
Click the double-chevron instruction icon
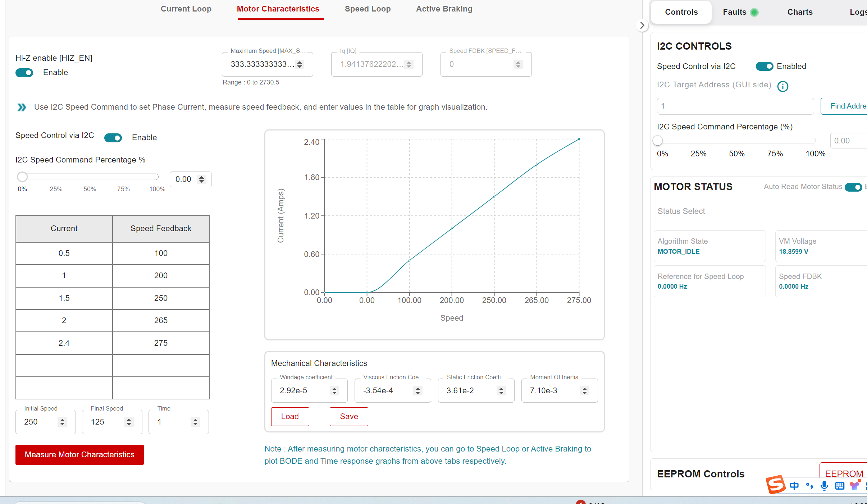pos(22,107)
